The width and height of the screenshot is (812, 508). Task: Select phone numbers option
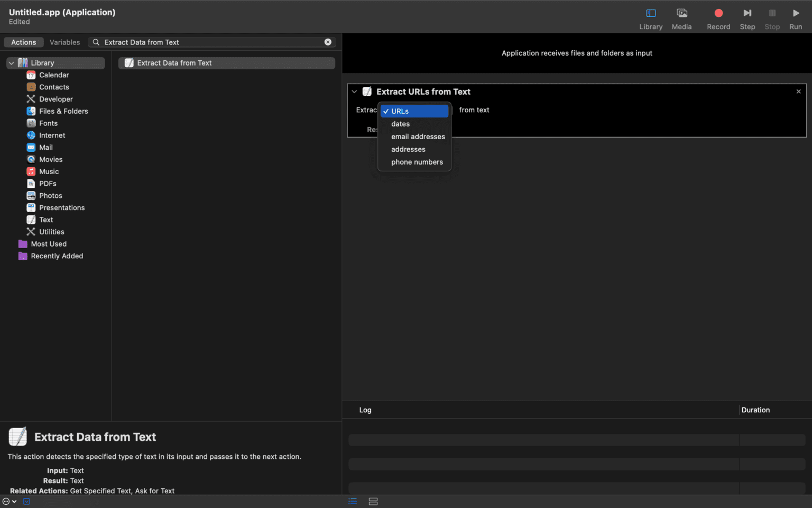(x=417, y=162)
